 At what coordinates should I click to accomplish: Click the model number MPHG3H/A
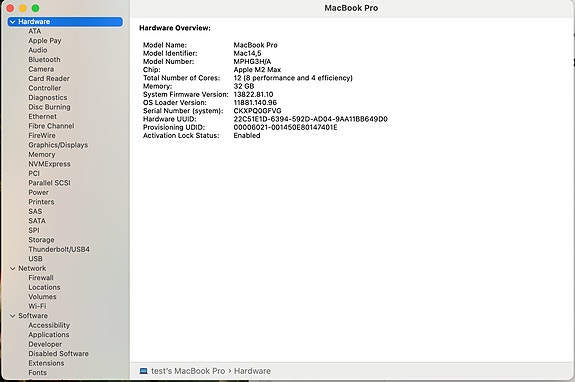point(252,62)
